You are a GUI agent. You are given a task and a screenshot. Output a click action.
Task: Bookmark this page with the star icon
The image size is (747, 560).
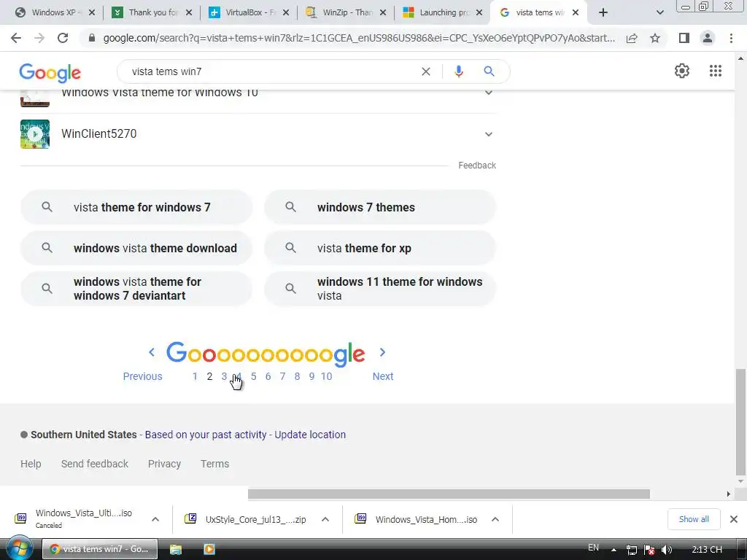pos(655,38)
